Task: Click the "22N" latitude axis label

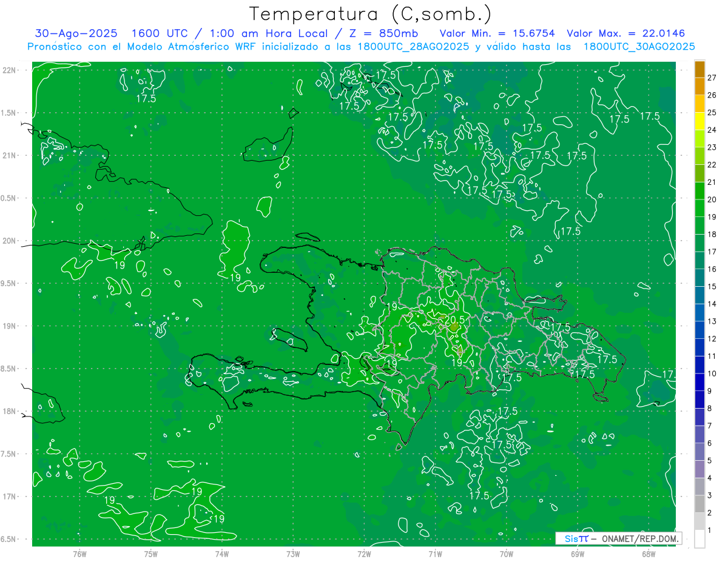Action: click(x=10, y=70)
